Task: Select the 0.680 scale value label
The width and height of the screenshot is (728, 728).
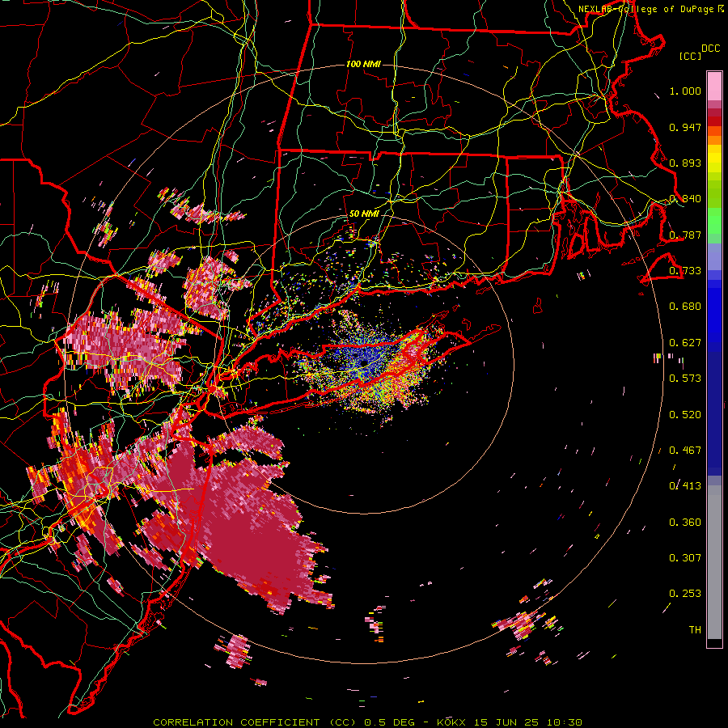Action: point(685,307)
